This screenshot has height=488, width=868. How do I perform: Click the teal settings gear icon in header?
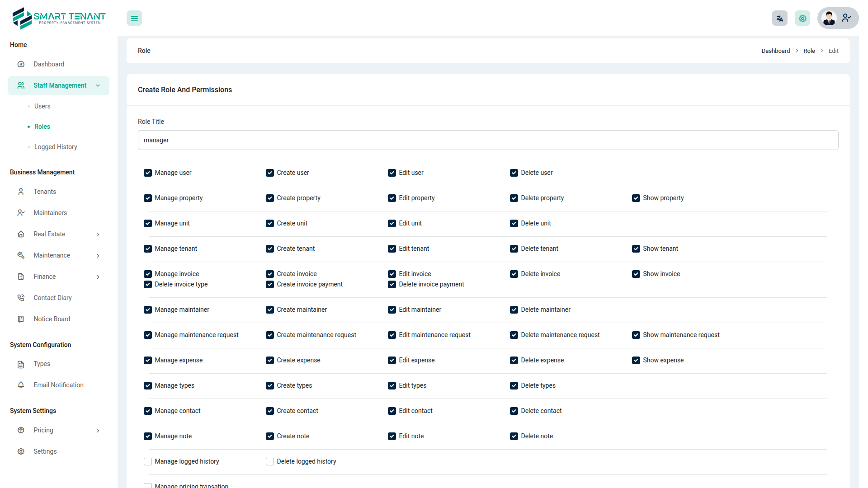[x=802, y=19]
